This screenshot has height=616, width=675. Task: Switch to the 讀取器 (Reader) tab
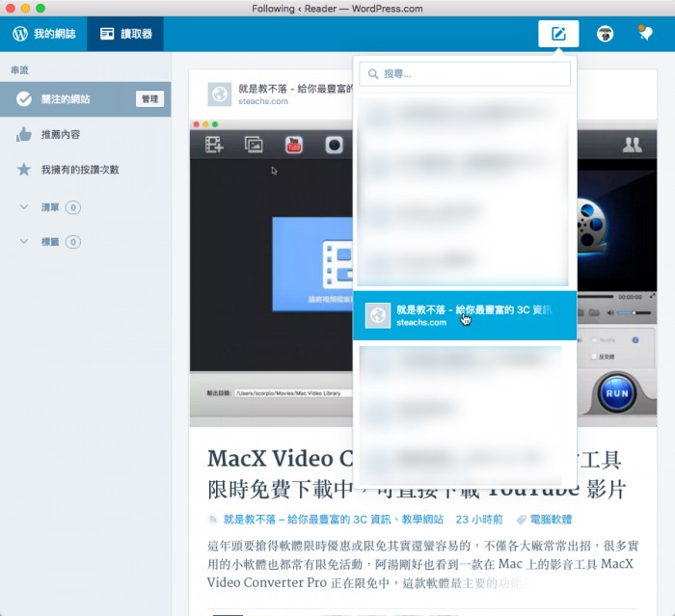tap(125, 34)
